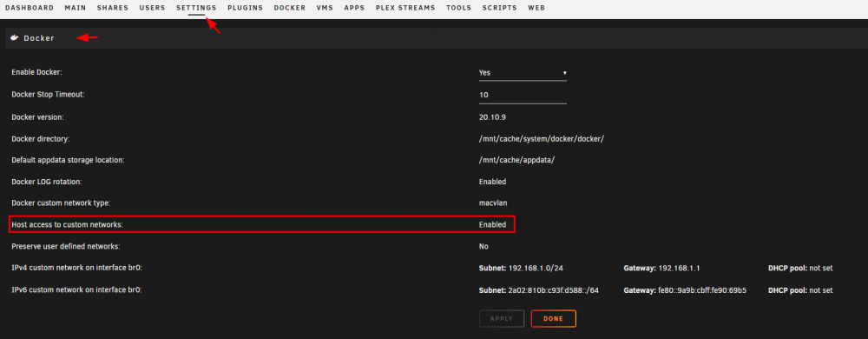
Task: Click the macvlan network type value
Action: [x=493, y=203]
